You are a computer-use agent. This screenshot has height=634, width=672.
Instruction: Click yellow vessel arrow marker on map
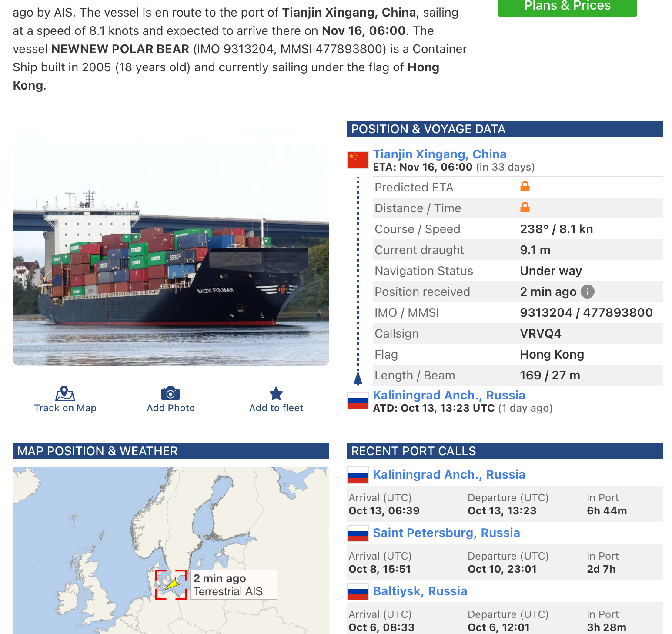173,584
